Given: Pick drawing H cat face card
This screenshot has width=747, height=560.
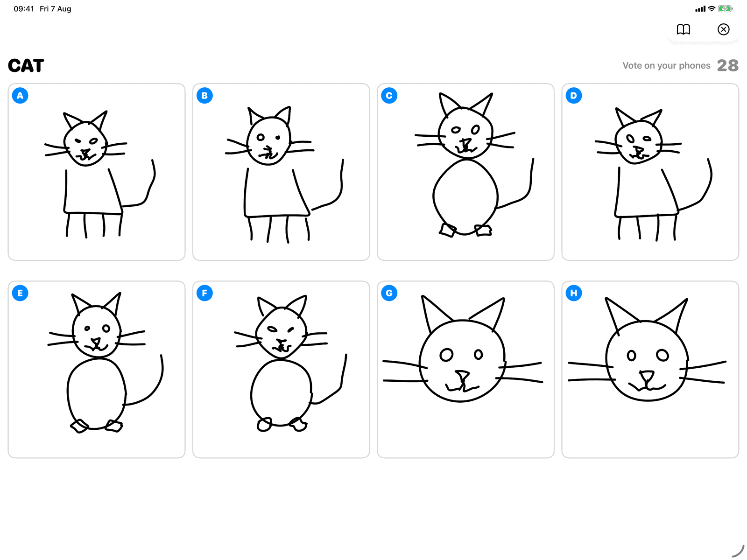Looking at the screenshot, I should pyautogui.click(x=650, y=370).
